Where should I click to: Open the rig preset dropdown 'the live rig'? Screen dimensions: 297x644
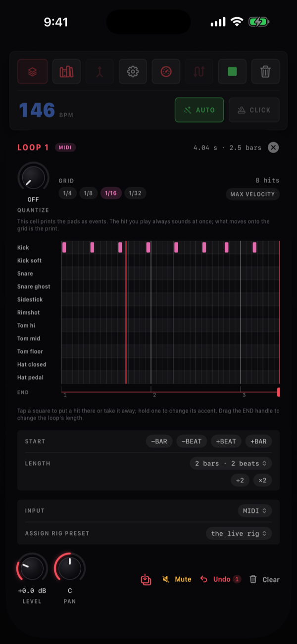coord(239,533)
